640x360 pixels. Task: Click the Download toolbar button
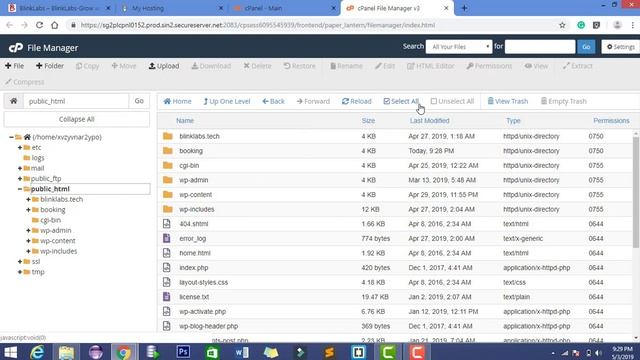[211, 66]
